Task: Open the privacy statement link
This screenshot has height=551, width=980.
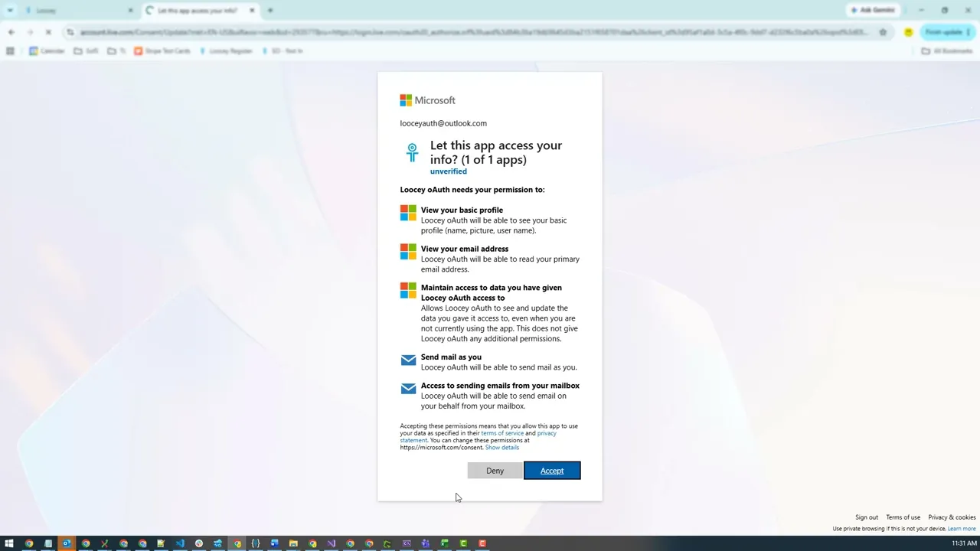Action: point(547,433)
